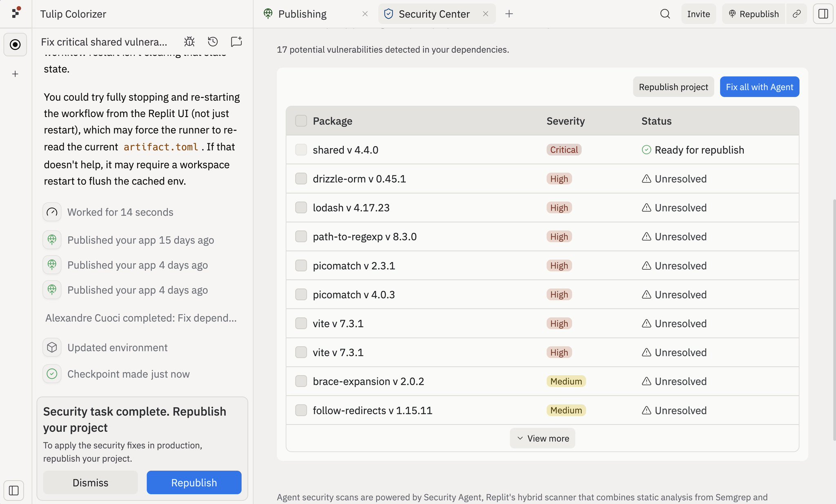Click the artifact.toml code reference

(x=161, y=147)
